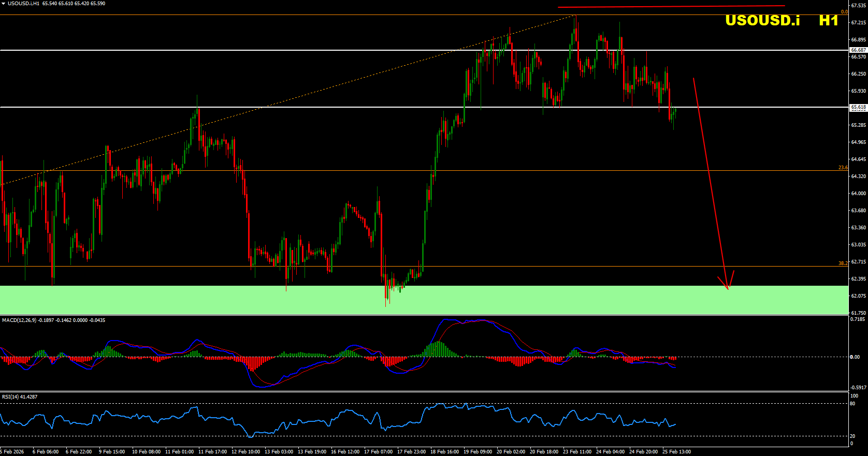Screen dimensions: 868x456
Task: Click the dropdown triangle beside USOUSD.i,H1
Action: (x=4, y=4)
